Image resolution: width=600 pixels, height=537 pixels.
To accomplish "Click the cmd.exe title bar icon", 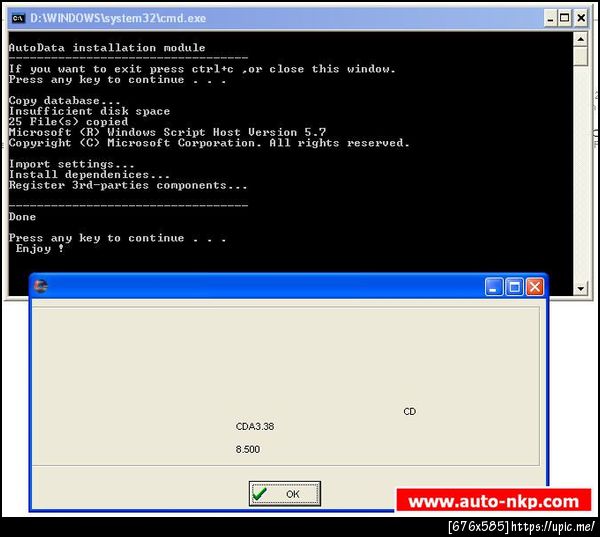I will click(18, 18).
